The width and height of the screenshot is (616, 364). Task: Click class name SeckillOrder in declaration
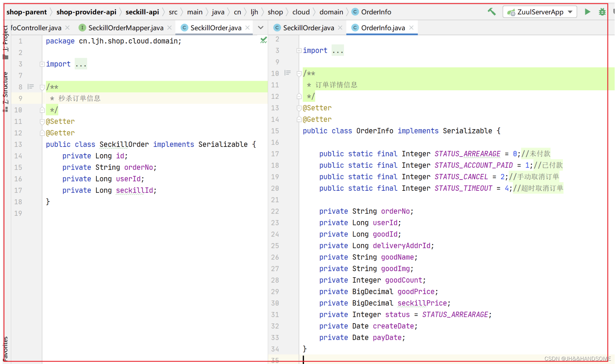click(x=124, y=145)
